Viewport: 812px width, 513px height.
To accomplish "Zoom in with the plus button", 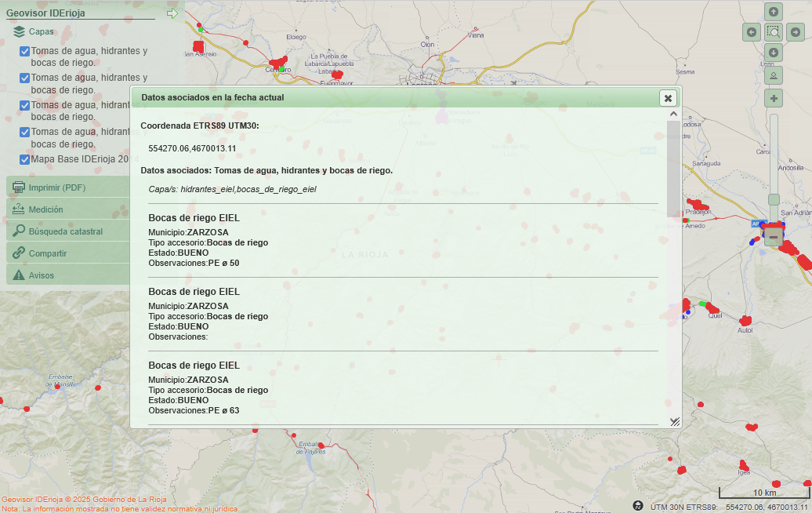I will [774, 99].
